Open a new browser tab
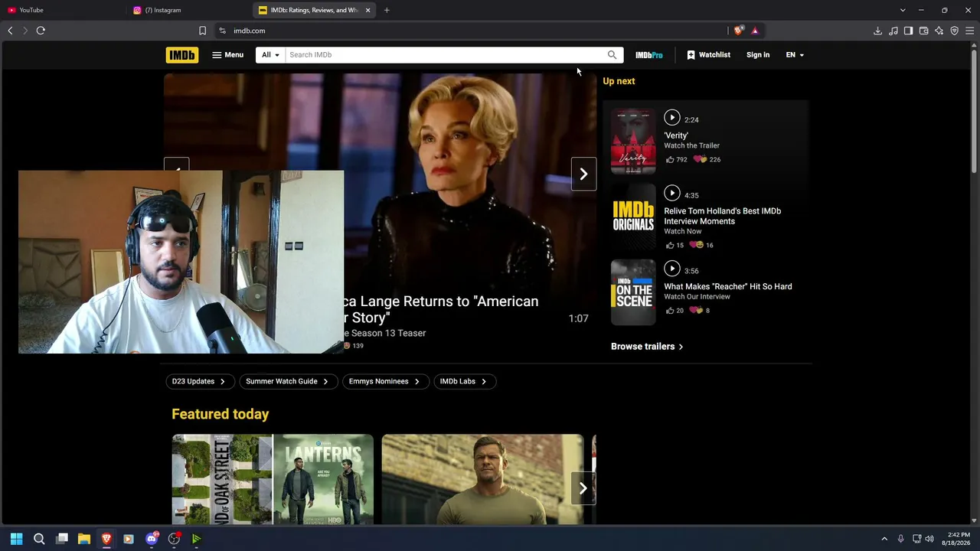This screenshot has height=551, width=980. (x=387, y=10)
